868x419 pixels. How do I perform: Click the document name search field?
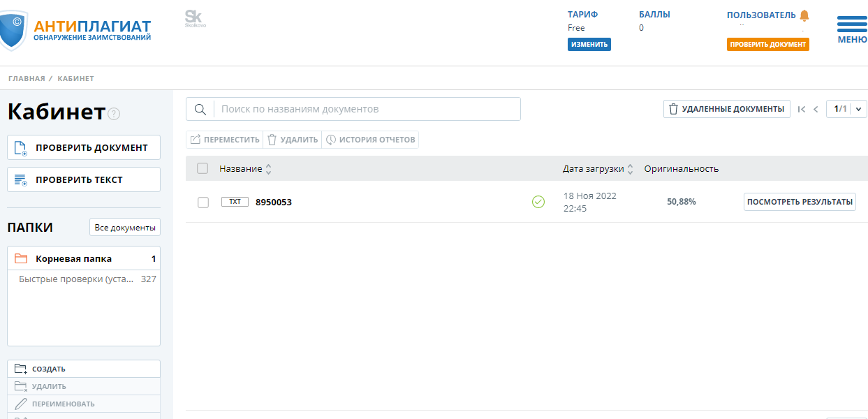tap(367, 109)
